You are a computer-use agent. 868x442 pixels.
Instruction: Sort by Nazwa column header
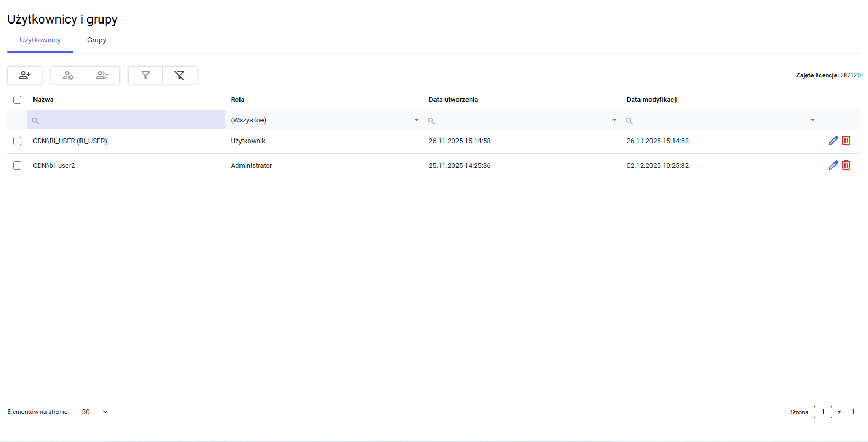[x=43, y=100]
